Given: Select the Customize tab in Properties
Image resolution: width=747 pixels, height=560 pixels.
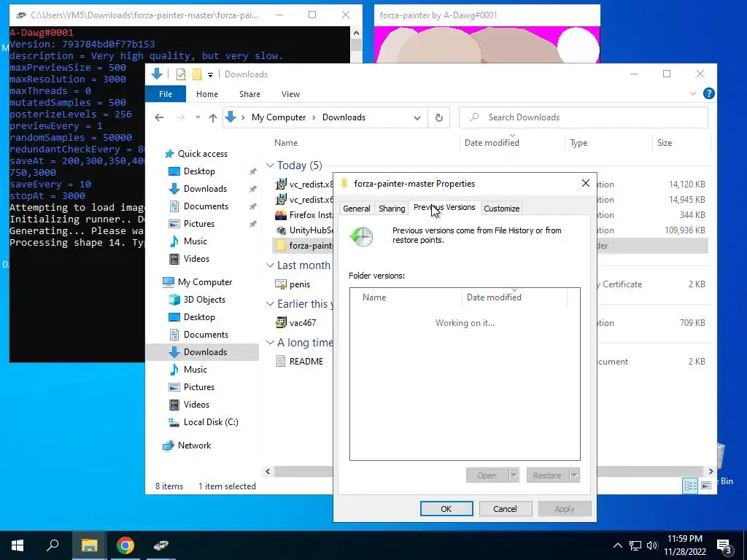Looking at the screenshot, I should point(502,209).
